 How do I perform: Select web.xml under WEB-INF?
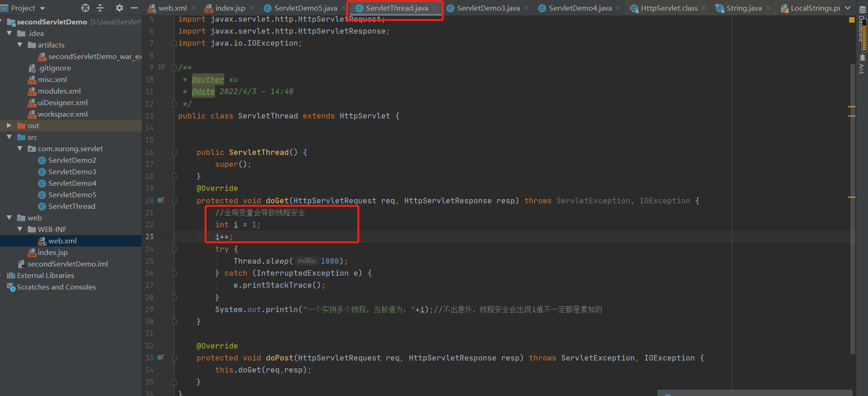pyautogui.click(x=58, y=241)
